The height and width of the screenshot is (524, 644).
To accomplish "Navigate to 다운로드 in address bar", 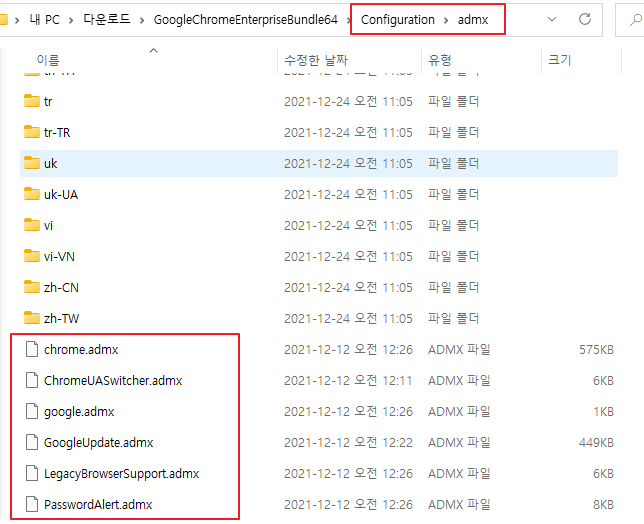I will [107, 19].
